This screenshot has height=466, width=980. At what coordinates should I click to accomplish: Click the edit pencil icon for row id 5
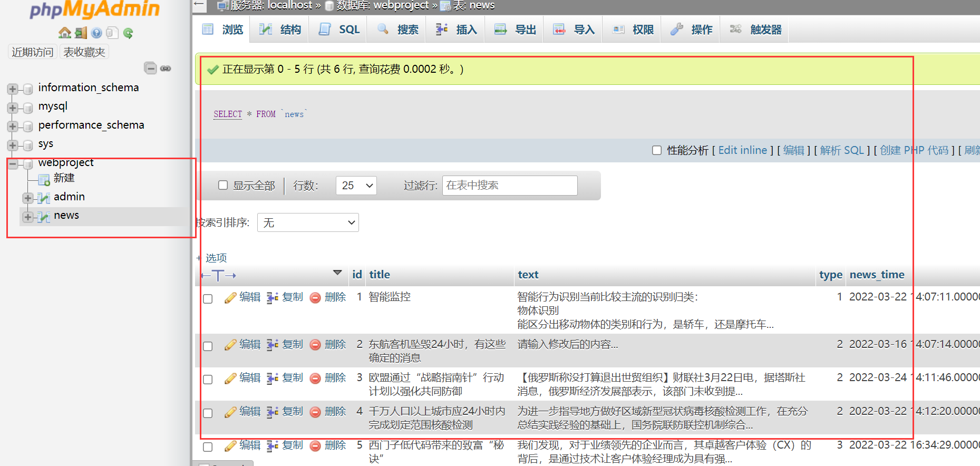click(x=230, y=446)
